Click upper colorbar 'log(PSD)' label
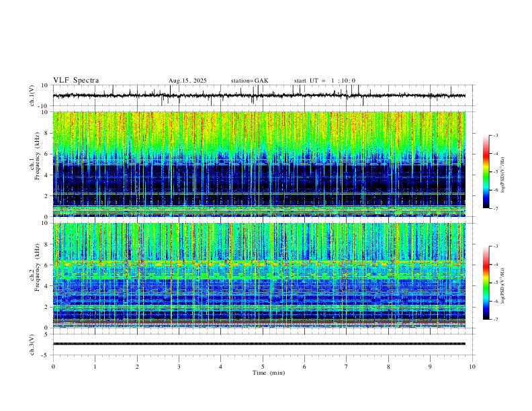532x411 pixels. (503, 175)
